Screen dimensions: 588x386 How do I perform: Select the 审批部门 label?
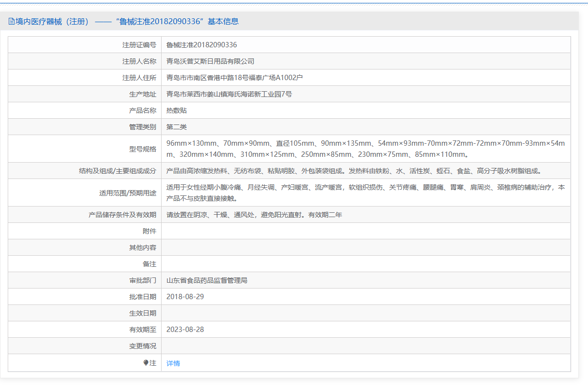click(143, 280)
